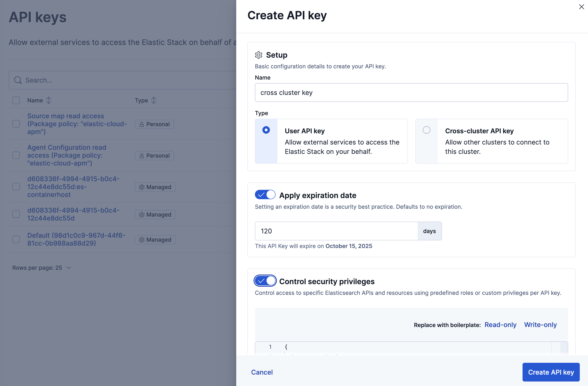Click the person icon on Agent Configuration Personal badge

142,156
